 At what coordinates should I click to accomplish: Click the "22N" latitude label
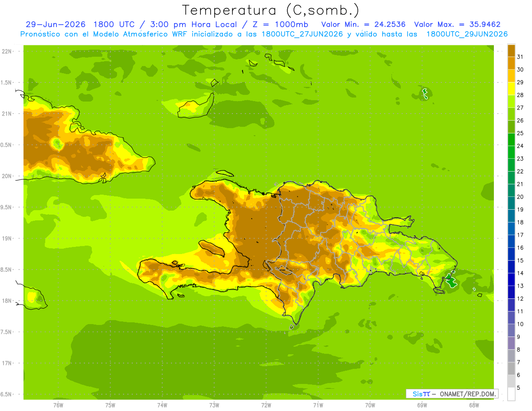coord(7,51)
